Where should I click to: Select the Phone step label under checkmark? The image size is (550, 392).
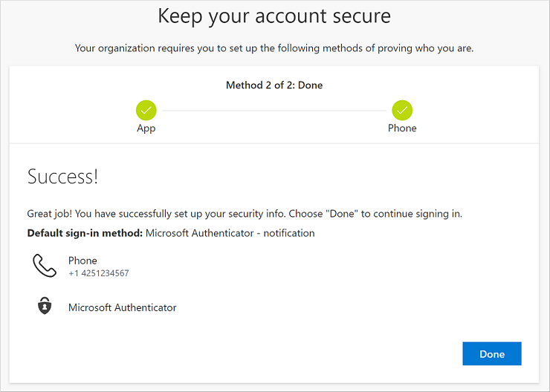(x=402, y=128)
